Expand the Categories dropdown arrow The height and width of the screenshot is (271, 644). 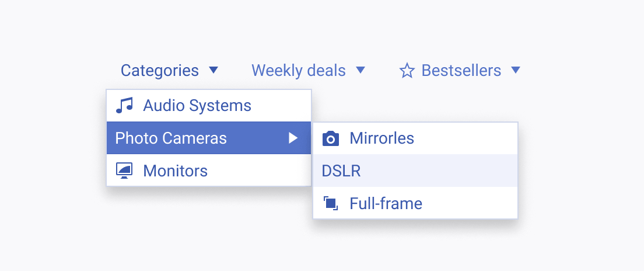213,70
